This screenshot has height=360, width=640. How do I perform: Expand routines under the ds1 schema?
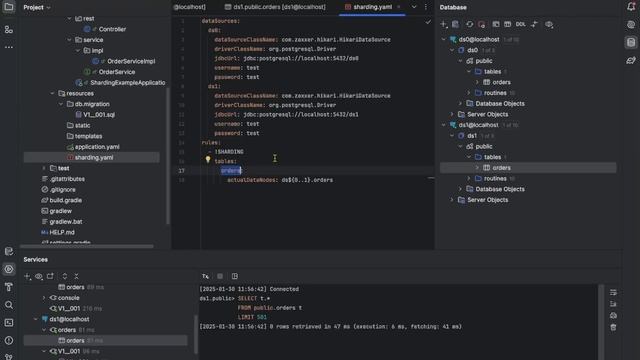click(469, 178)
